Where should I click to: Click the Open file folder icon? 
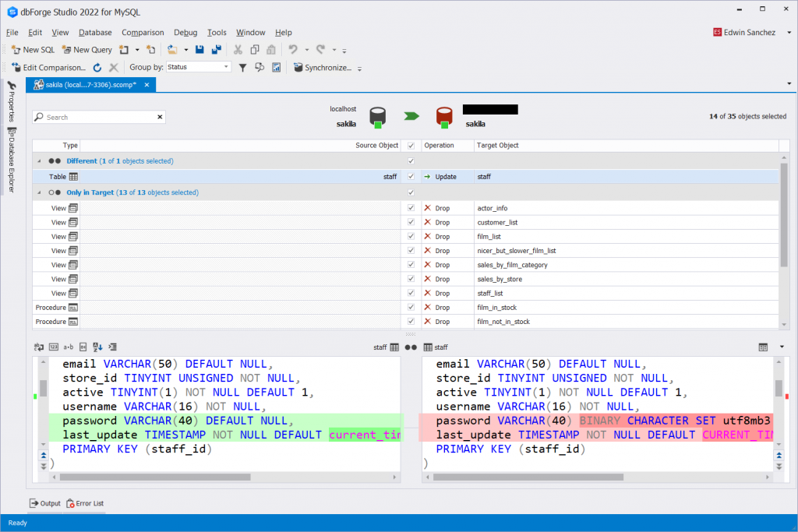172,50
